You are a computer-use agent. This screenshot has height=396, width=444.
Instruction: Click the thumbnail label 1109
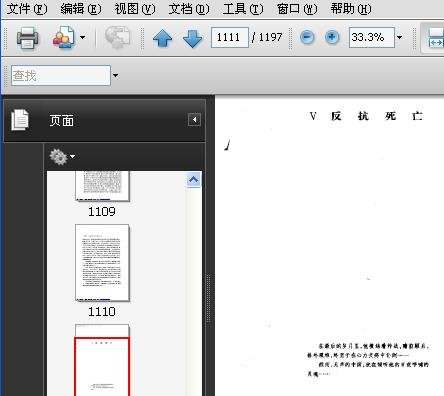pyautogui.click(x=102, y=211)
